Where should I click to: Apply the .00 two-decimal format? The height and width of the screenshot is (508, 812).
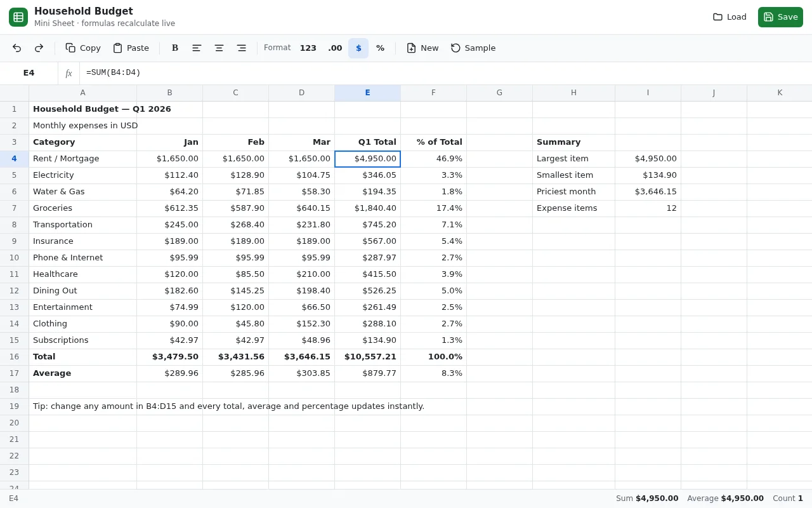(335, 48)
